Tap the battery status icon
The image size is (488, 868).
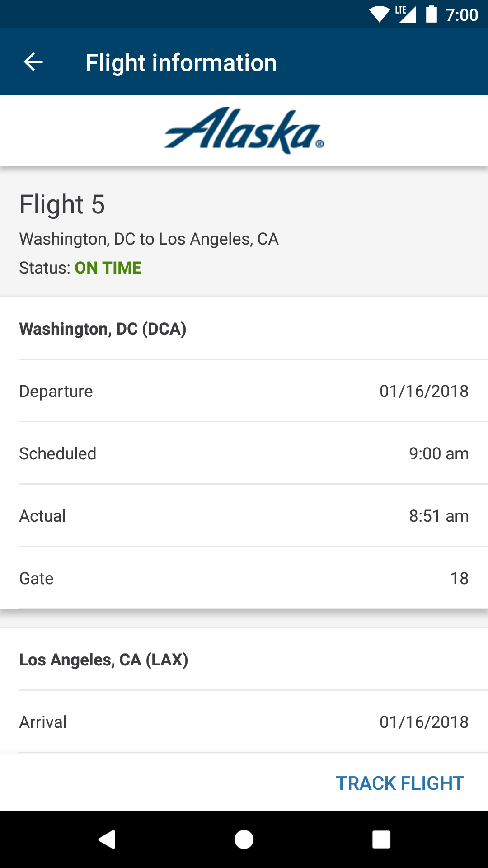[432, 14]
